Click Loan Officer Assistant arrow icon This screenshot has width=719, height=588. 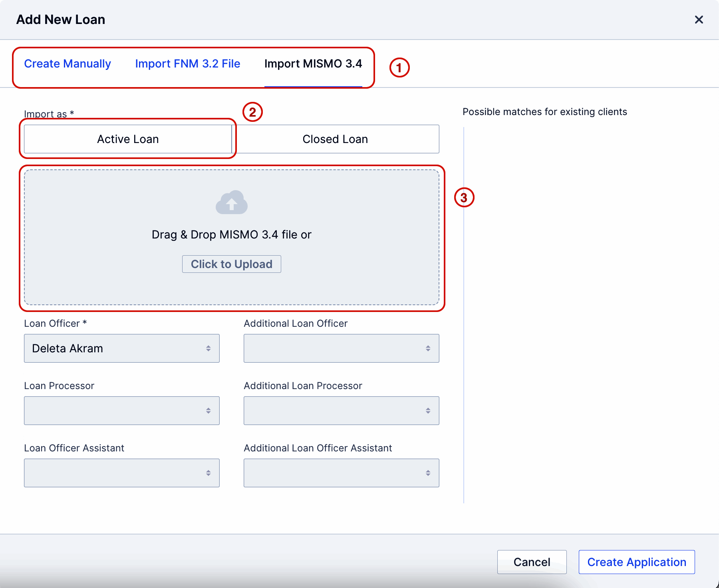(x=208, y=473)
